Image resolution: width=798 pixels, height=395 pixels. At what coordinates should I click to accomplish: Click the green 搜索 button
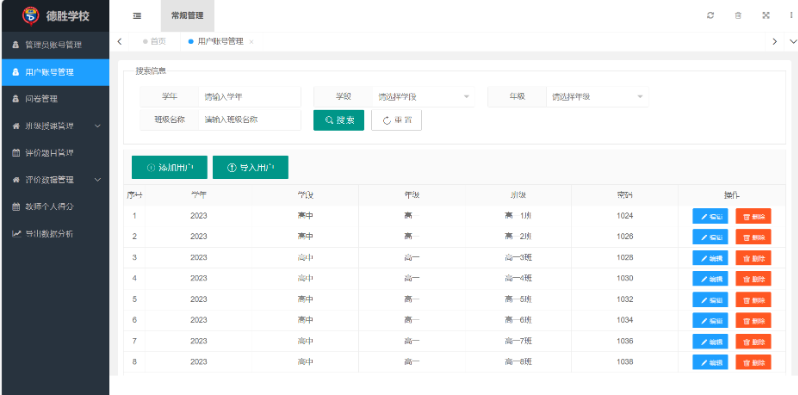338,120
